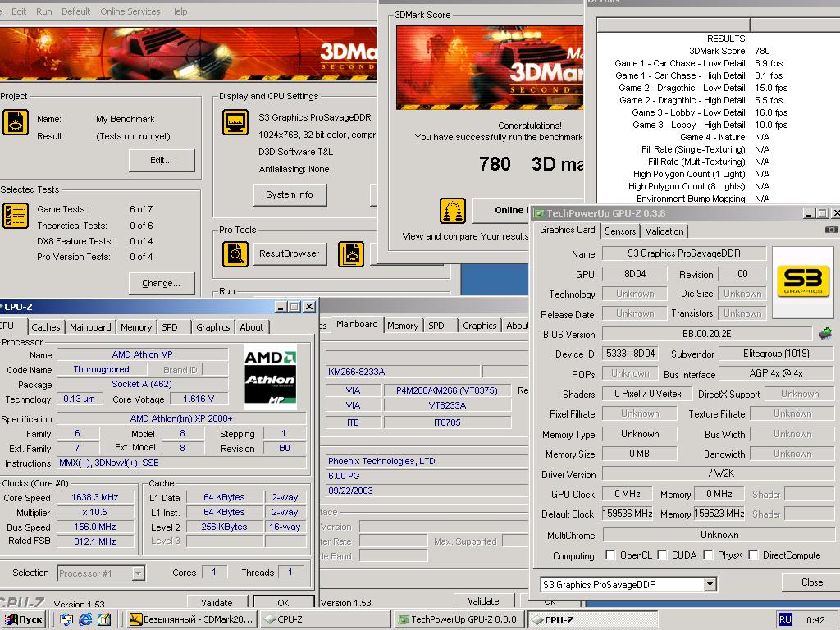Switch to first CPU-Z taskbar button

326,619
